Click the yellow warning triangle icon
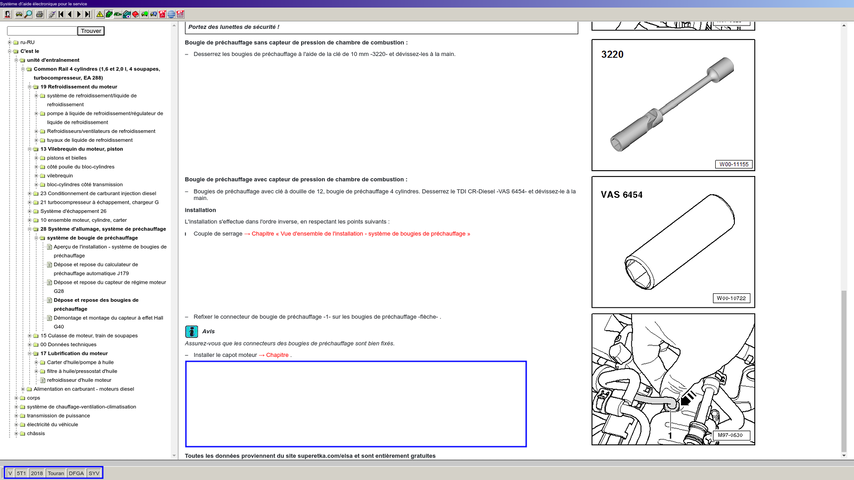The width and height of the screenshot is (854, 480). pos(100,14)
